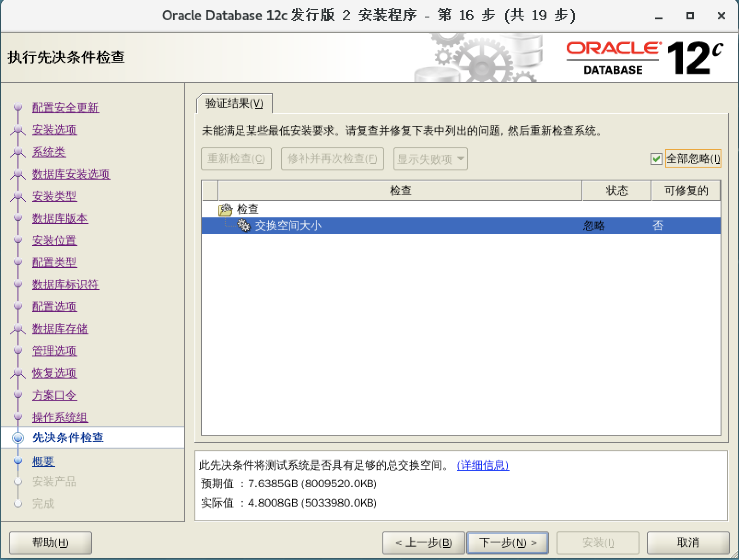Viewport: 739px width, 560px height.
Task: Navigate to 方案口令 step in sidebar
Action: coord(54,395)
